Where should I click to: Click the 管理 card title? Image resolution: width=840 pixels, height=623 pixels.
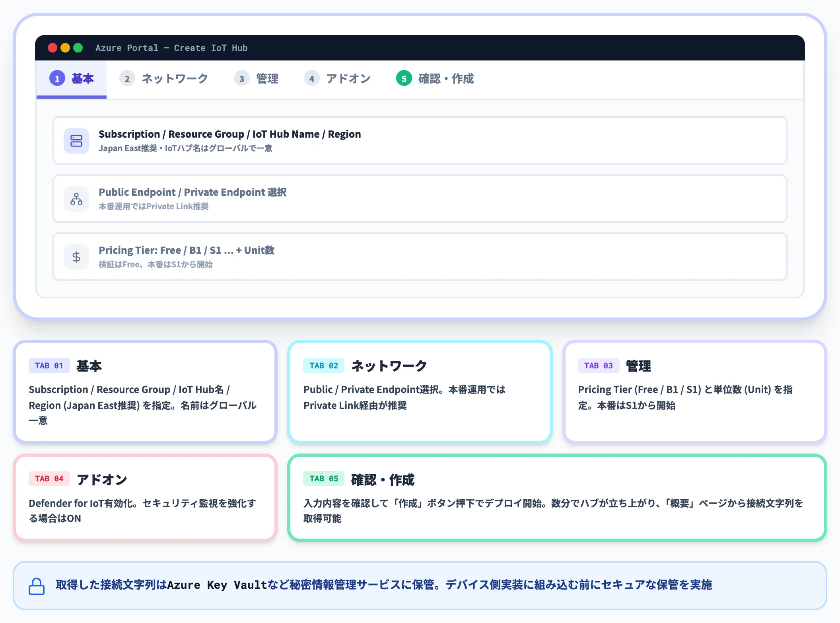point(639,366)
